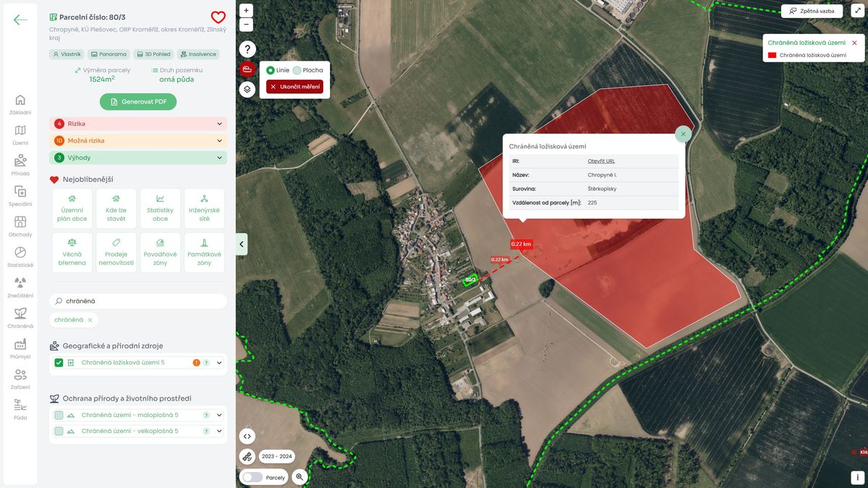The height and width of the screenshot is (488, 868).
Task: Open the Statistické sidebar section
Action: [20, 257]
